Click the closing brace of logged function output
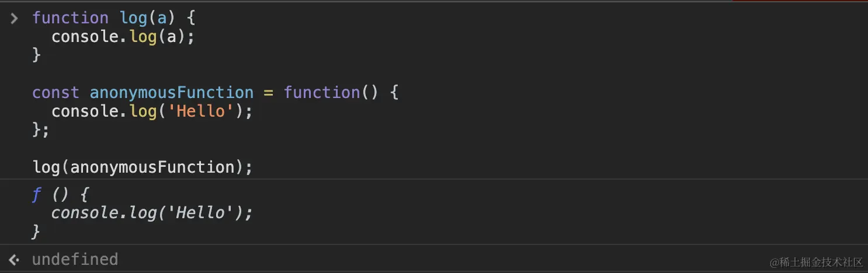 36,232
